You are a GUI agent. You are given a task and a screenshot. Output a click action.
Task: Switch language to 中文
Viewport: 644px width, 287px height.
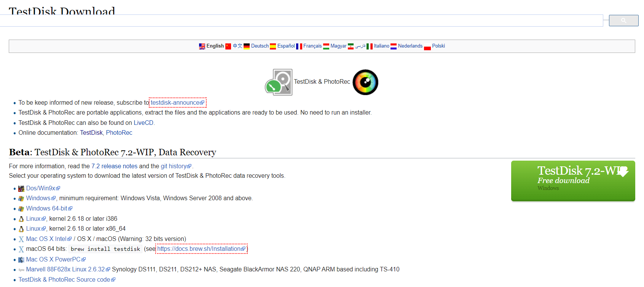(238, 46)
